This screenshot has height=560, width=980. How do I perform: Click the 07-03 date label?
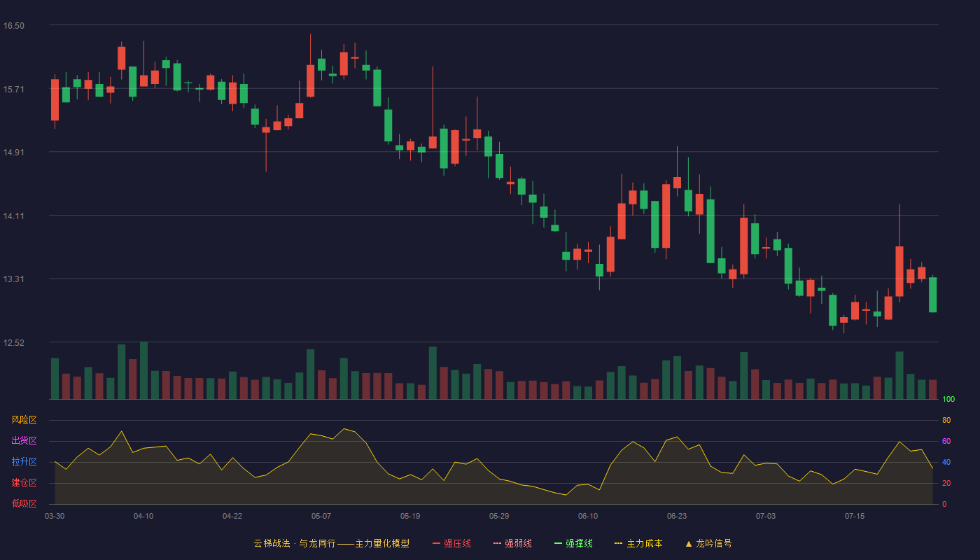pos(766,516)
